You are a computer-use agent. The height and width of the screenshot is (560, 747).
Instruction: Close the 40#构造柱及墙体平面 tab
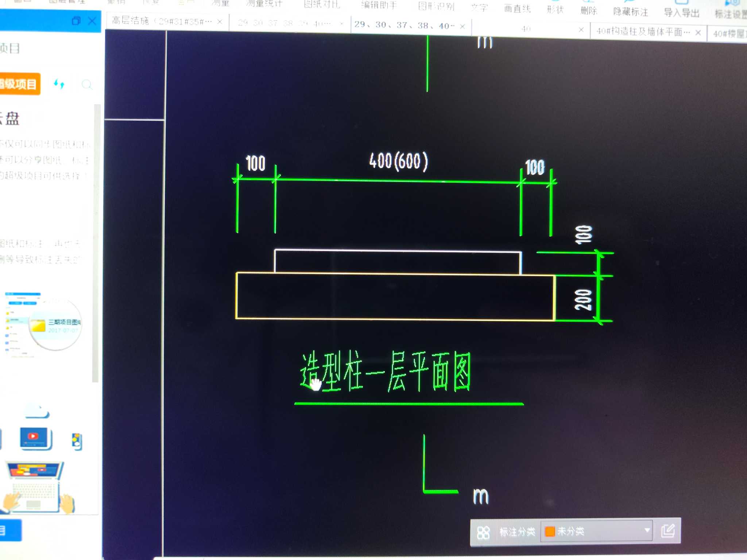pyautogui.click(x=698, y=32)
